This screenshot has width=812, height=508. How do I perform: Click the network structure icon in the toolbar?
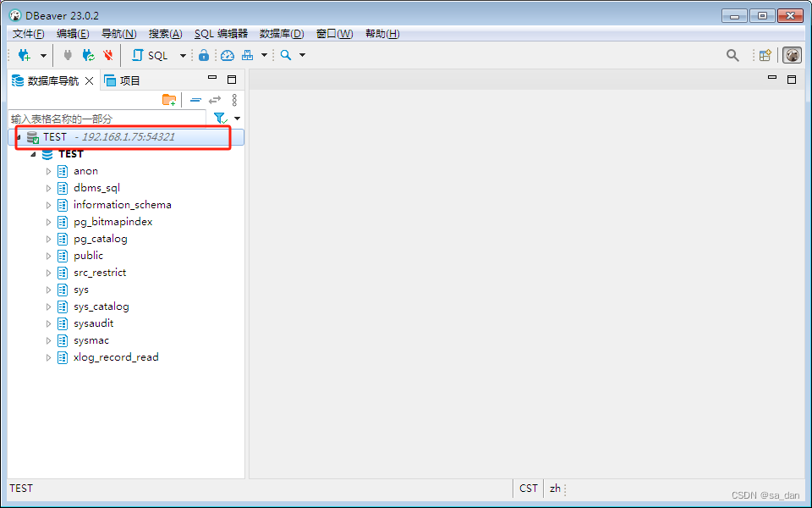(x=248, y=55)
